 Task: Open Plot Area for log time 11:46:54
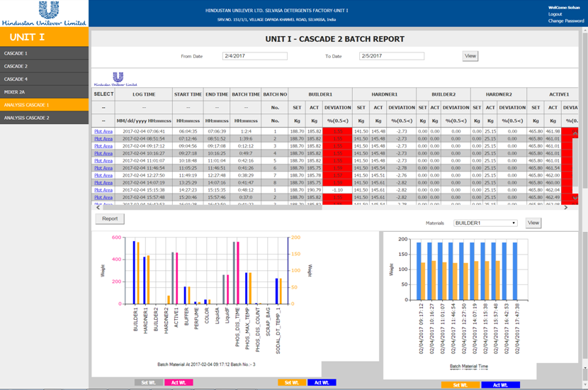pyautogui.click(x=103, y=168)
